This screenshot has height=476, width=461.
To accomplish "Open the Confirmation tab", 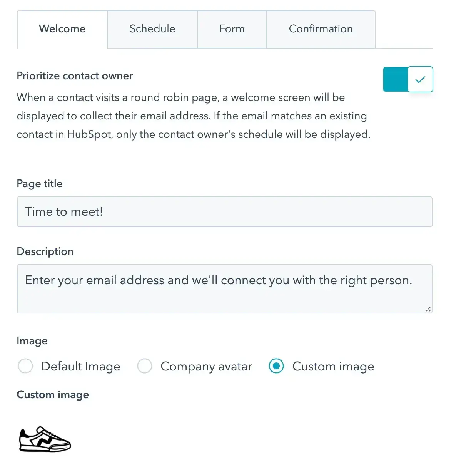I will (x=321, y=29).
